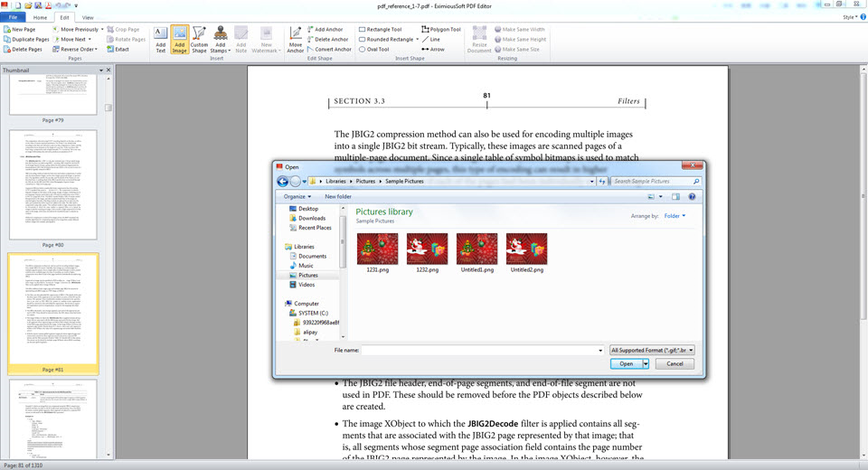Viewport: 868px width, 470px height.
Task: Select SYSTEM (C:) drive in navigation pane
Action: pos(309,313)
